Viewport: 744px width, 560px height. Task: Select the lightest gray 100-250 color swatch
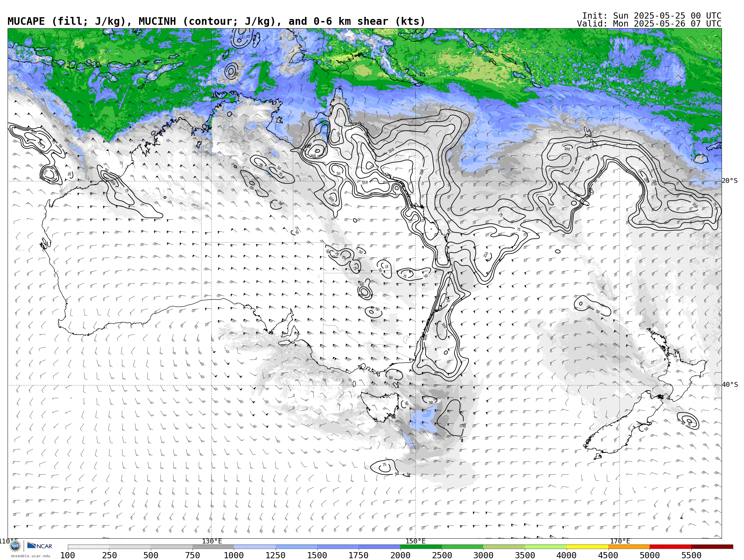[89, 547]
